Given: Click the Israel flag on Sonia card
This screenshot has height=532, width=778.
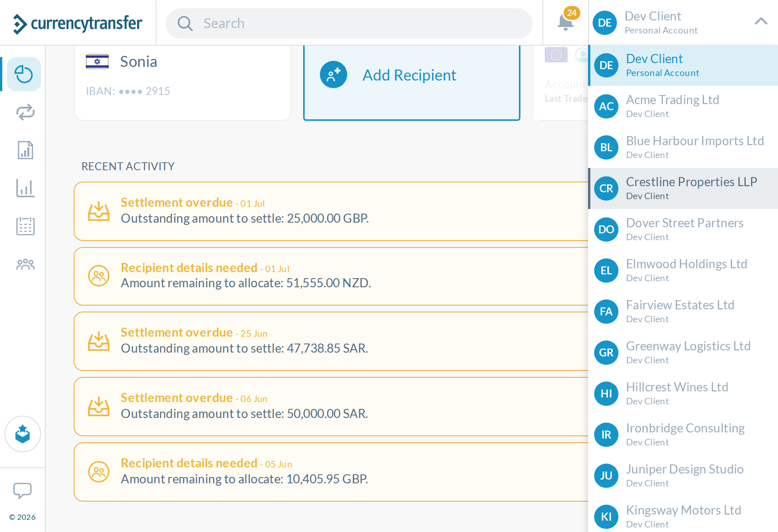Looking at the screenshot, I should pos(97,62).
